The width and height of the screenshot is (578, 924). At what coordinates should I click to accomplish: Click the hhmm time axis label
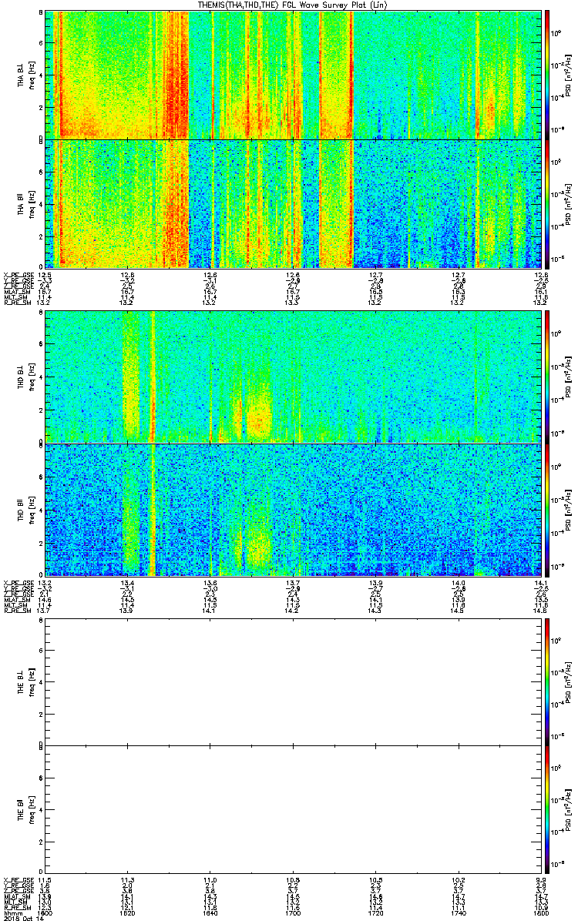point(12,913)
